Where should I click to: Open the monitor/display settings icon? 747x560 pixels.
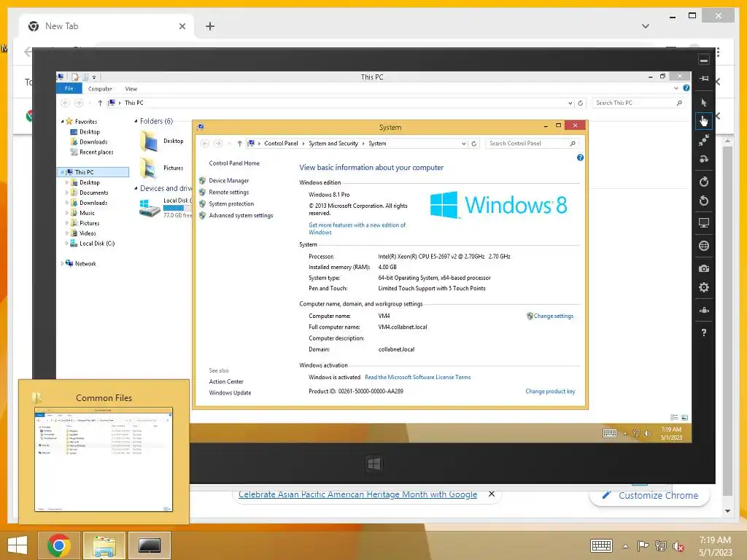704,223
